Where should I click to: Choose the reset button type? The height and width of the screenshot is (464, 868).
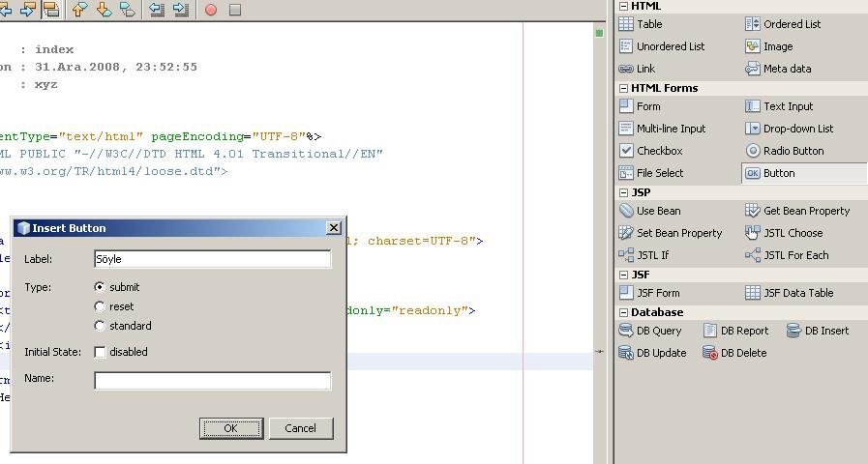(100, 306)
